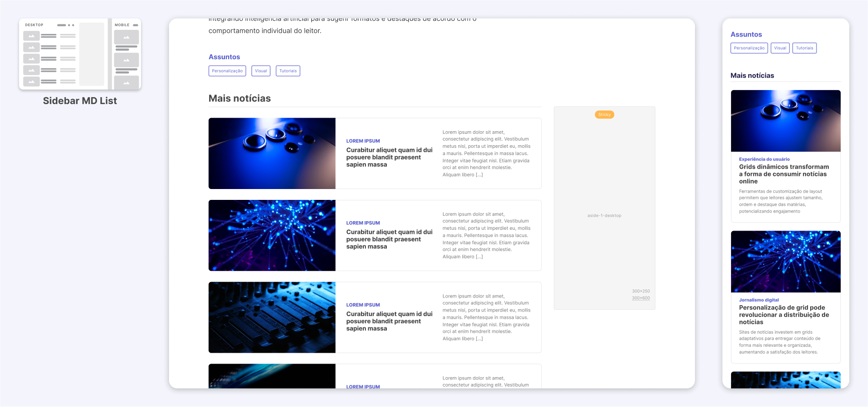Select the 300×600 ad size link
The width and height of the screenshot is (868, 407).
(x=641, y=298)
